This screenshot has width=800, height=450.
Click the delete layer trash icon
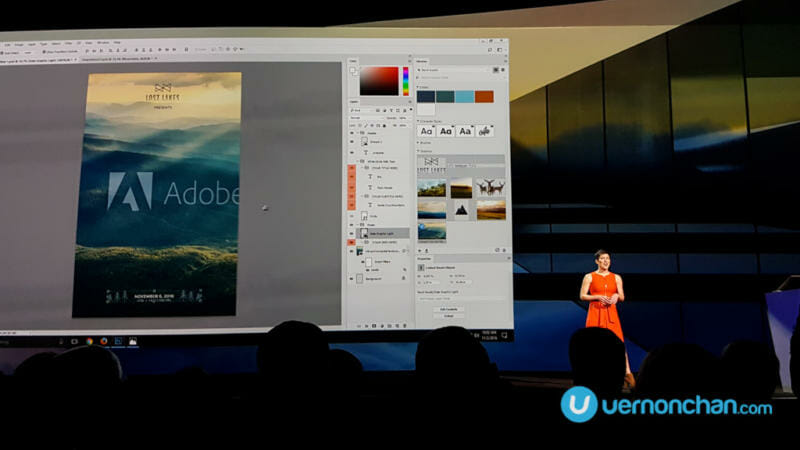tap(405, 326)
